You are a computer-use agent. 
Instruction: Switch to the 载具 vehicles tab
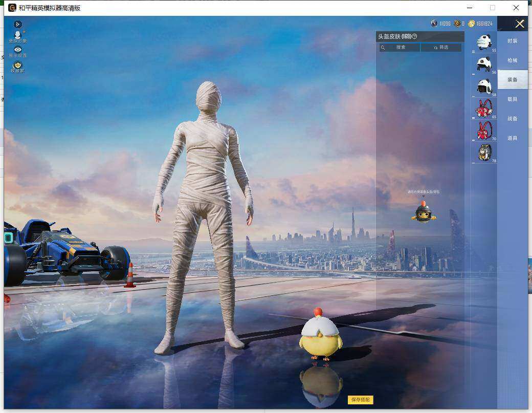pyautogui.click(x=513, y=99)
